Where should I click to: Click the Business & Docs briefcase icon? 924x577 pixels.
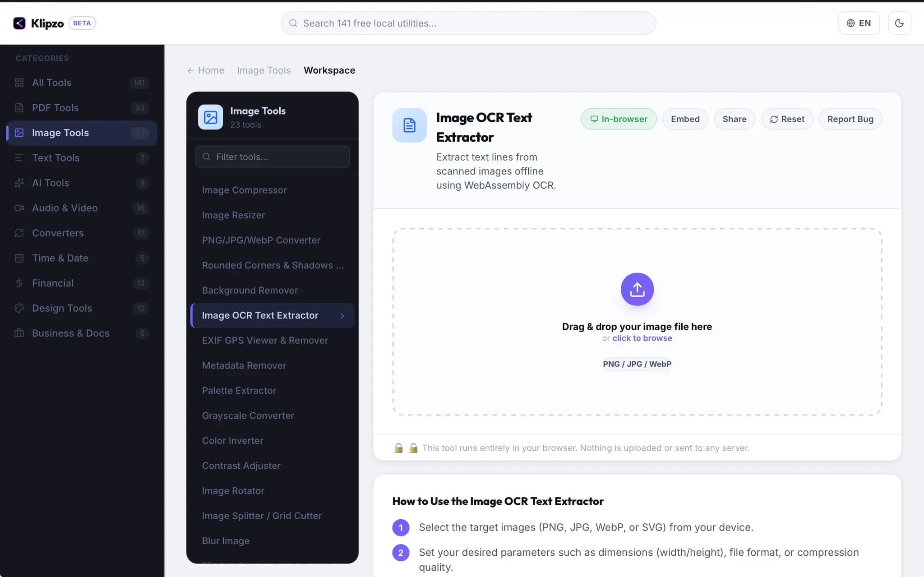[x=19, y=333]
